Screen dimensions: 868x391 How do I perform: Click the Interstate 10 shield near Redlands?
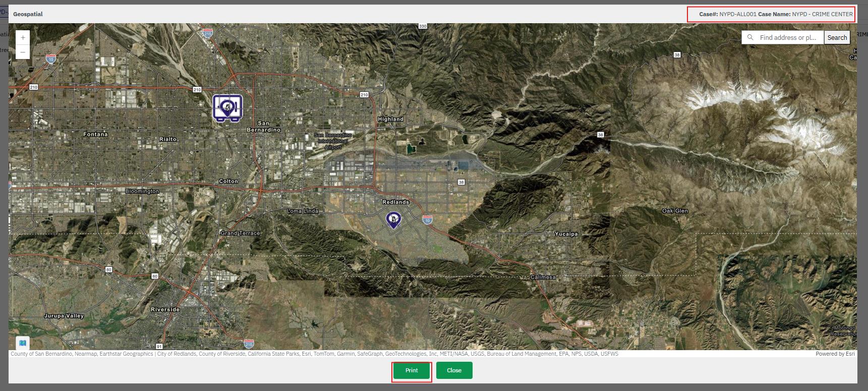tap(427, 219)
